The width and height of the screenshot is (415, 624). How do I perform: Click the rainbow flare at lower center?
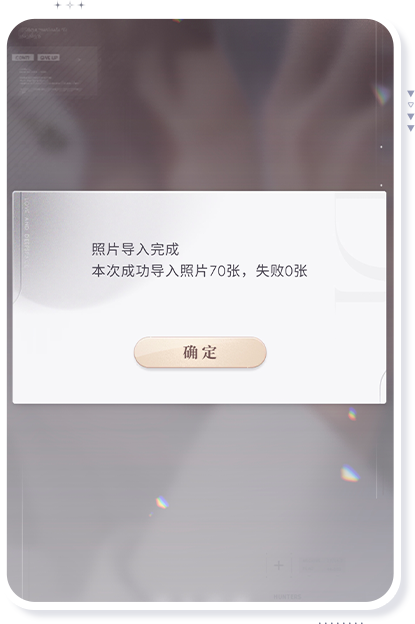point(162,503)
